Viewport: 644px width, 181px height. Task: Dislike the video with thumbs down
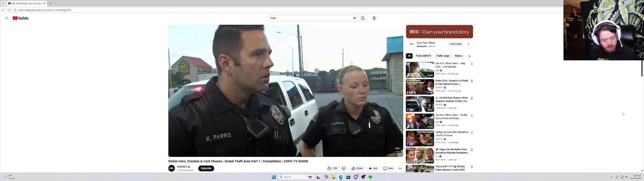click(x=344, y=168)
